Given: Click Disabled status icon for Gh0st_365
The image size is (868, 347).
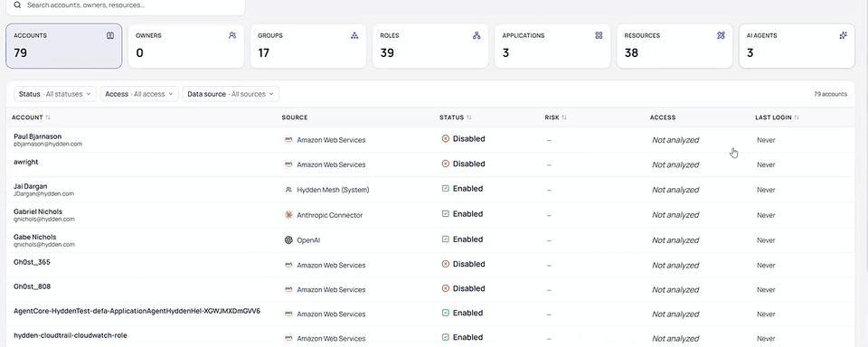Looking at the screenshot, I should point(445,265).
